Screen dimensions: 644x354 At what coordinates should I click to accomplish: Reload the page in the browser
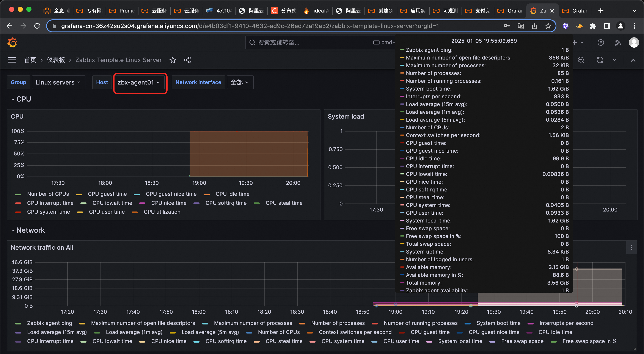37,26
